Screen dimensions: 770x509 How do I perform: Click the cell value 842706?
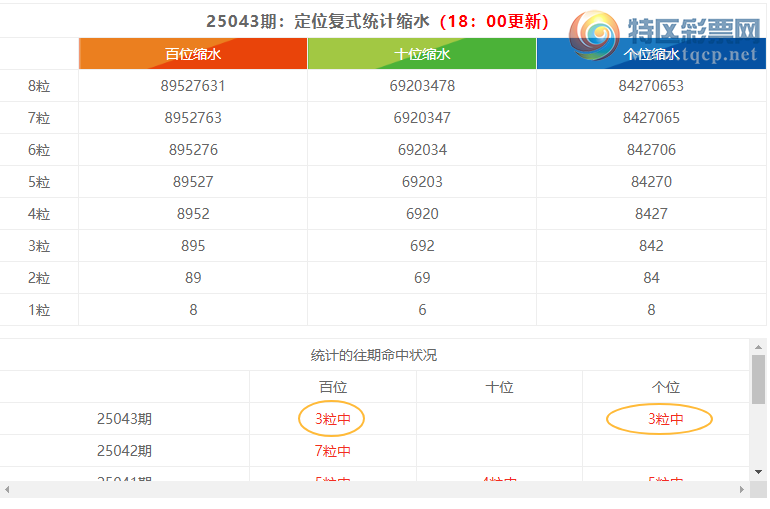(651, 150)
